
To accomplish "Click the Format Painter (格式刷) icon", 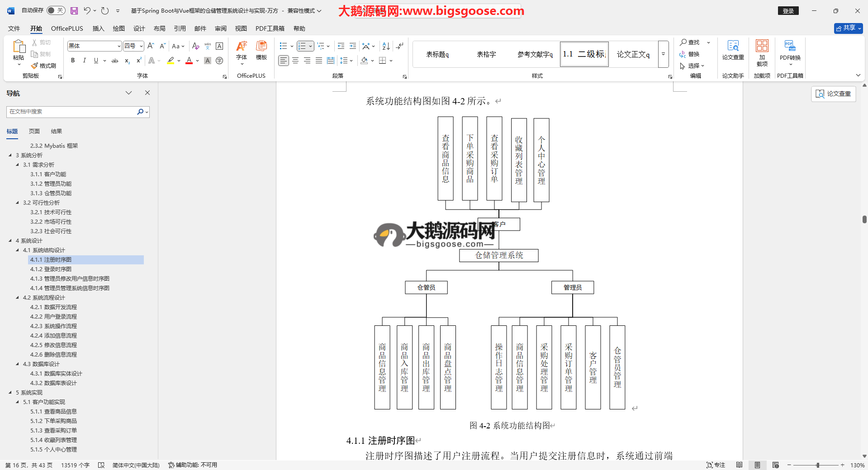I will click(x=35, y=66).
